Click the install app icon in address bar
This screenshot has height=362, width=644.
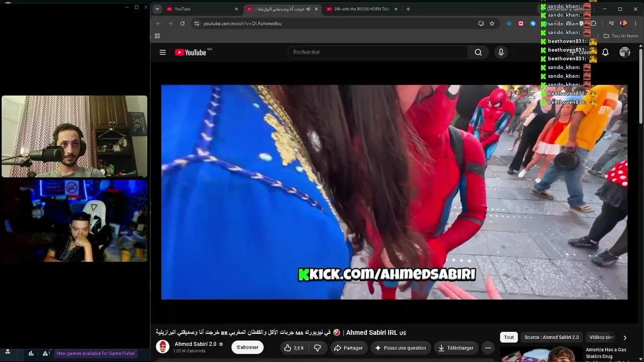coord(481,24)
